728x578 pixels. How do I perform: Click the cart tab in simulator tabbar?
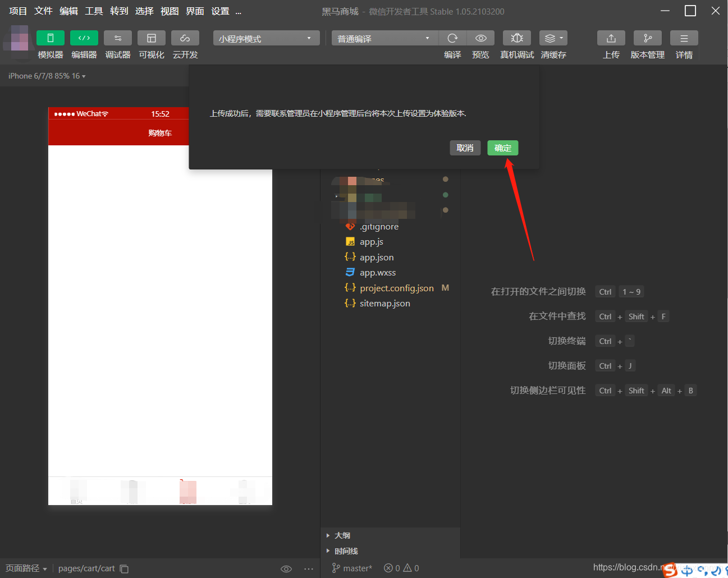188,492
